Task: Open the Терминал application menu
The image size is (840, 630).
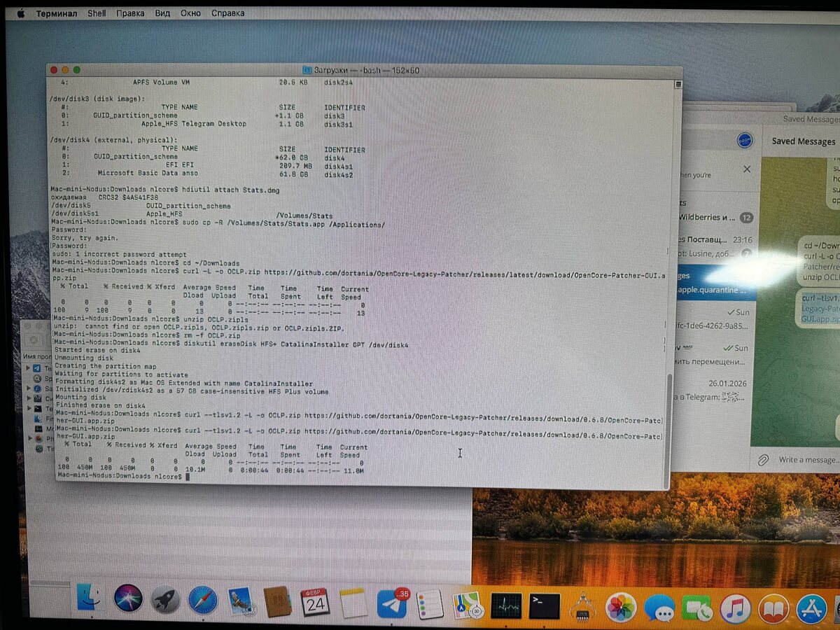Action: (x=57, y=13)
